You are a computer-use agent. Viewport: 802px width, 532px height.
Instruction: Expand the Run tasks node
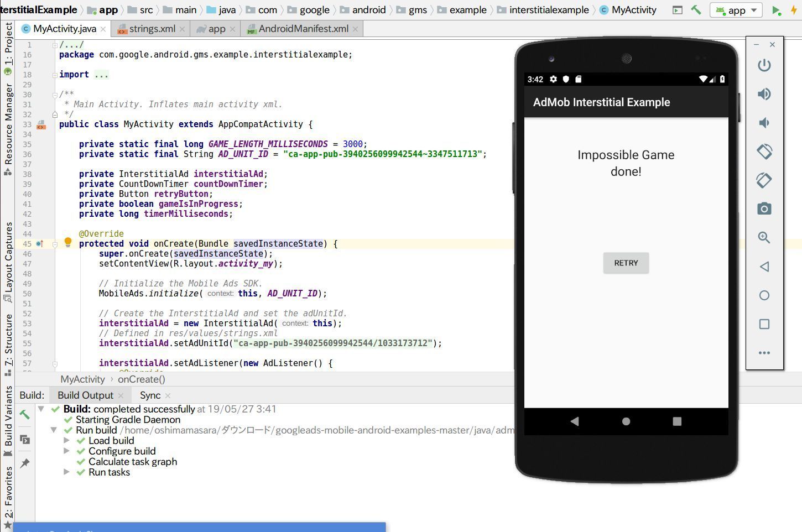66,472
